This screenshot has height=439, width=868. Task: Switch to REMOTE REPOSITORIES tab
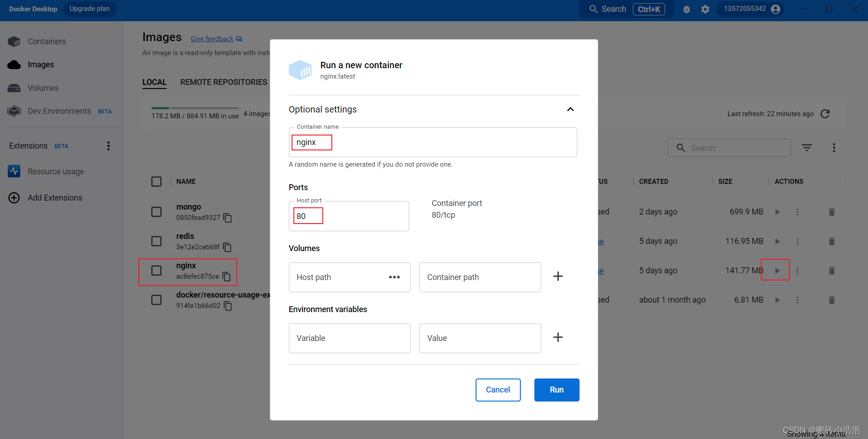tap(224, 82)
